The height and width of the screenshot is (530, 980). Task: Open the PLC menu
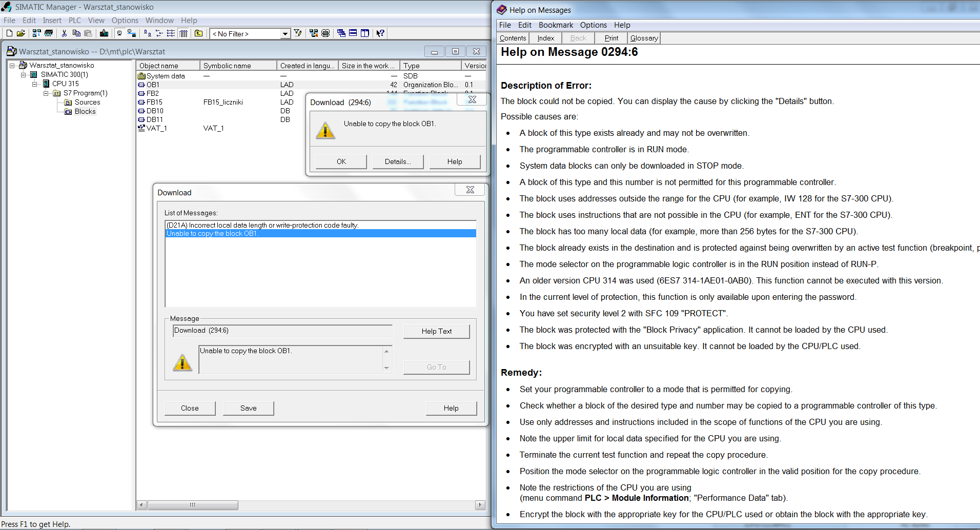pos(75,21)
